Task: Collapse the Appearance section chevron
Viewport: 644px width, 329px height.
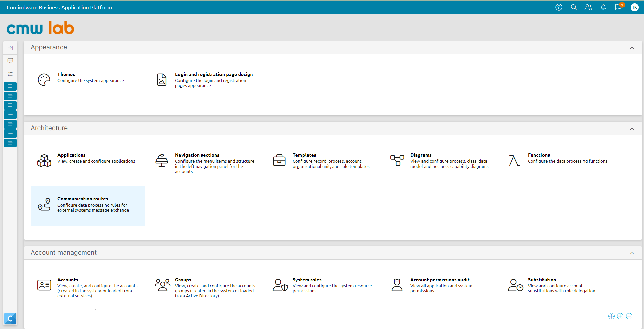Action: tap(632, 48)
